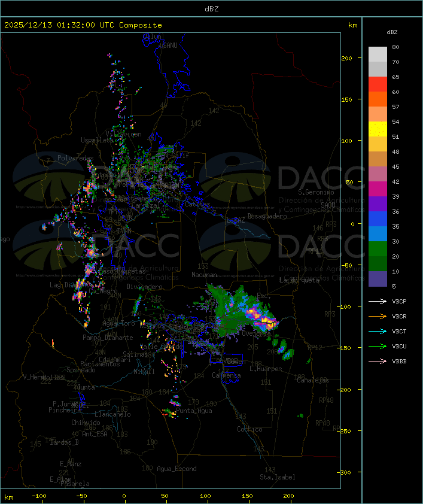The width and height of the screenshot is (423, 504).
Task: Click the VBCU legend label
Action: point(399,346)
